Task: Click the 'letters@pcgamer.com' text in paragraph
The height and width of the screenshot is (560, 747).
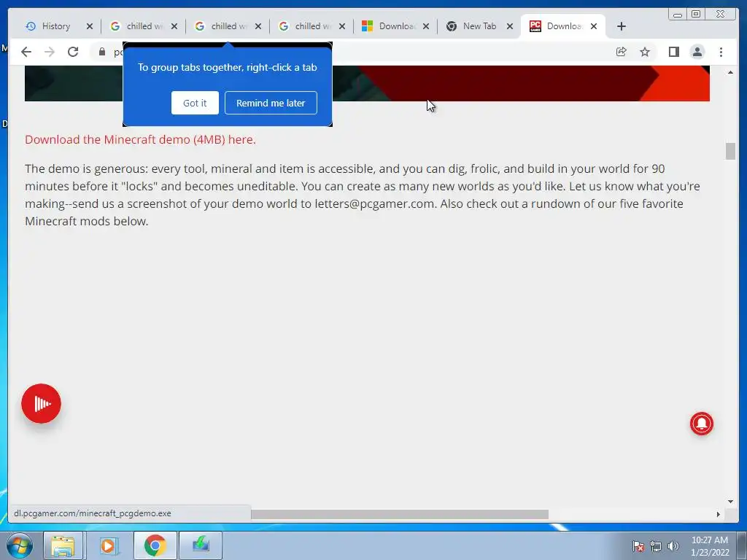Action: tap(374, 204)
